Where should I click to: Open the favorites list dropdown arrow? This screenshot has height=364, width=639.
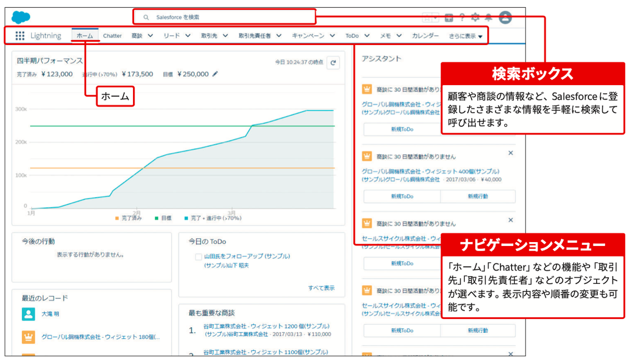(x=436, y=17)
